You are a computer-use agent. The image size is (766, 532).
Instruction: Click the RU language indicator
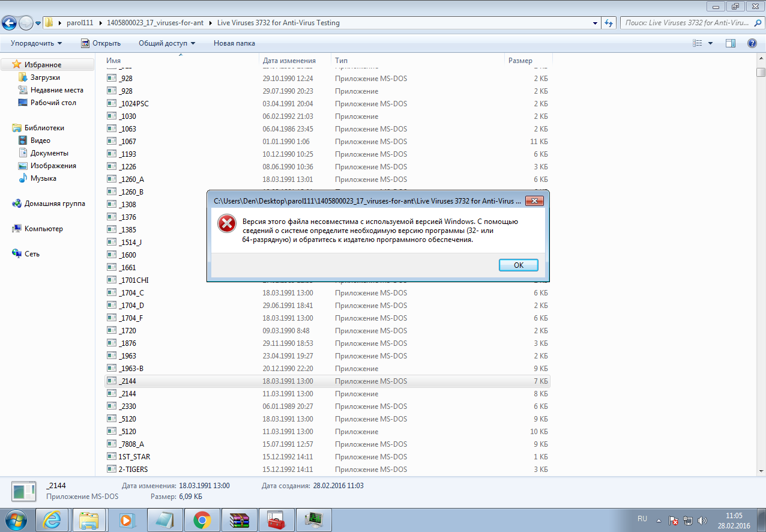coord(642,518)
